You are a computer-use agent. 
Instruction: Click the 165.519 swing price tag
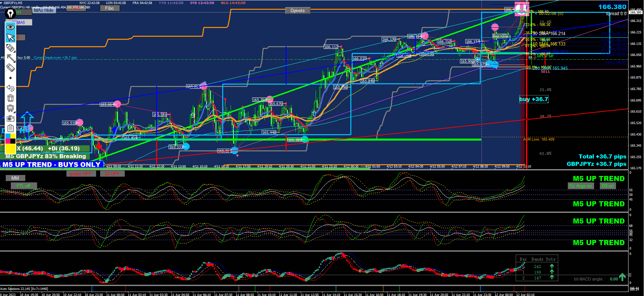[69, 123]
